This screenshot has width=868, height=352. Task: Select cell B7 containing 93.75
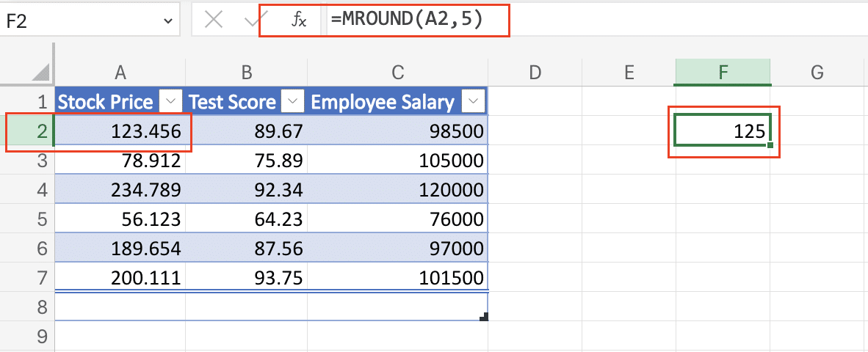point(246,277)
